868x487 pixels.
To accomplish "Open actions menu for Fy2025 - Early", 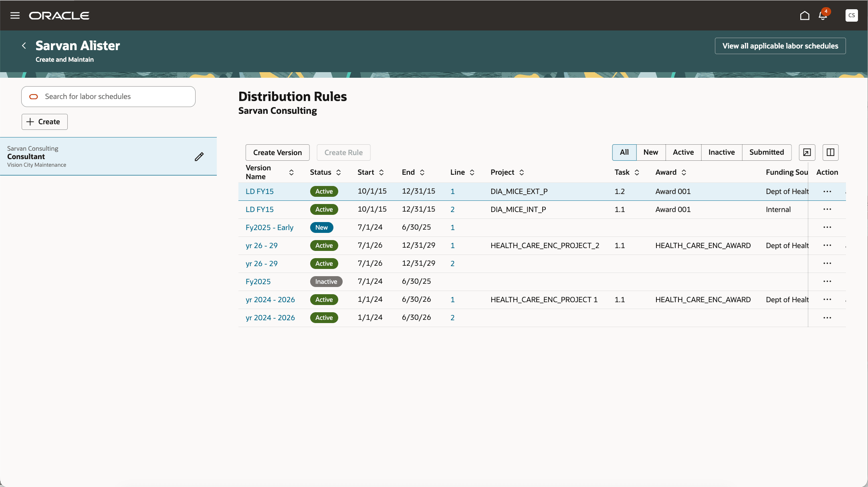I will (827, 227).
